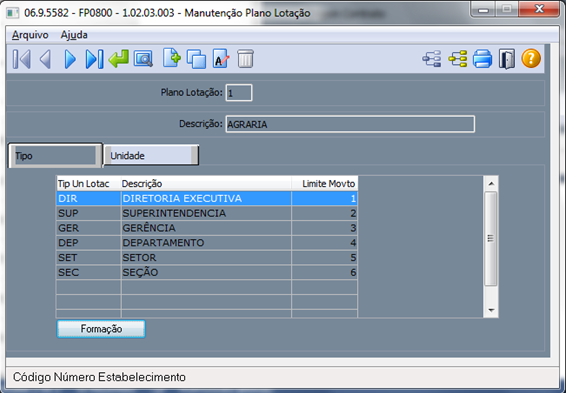Click the scrollbar down arrow
Image resolution: width=566 pixels, height=393 pixels.
(x=491, y=310)
